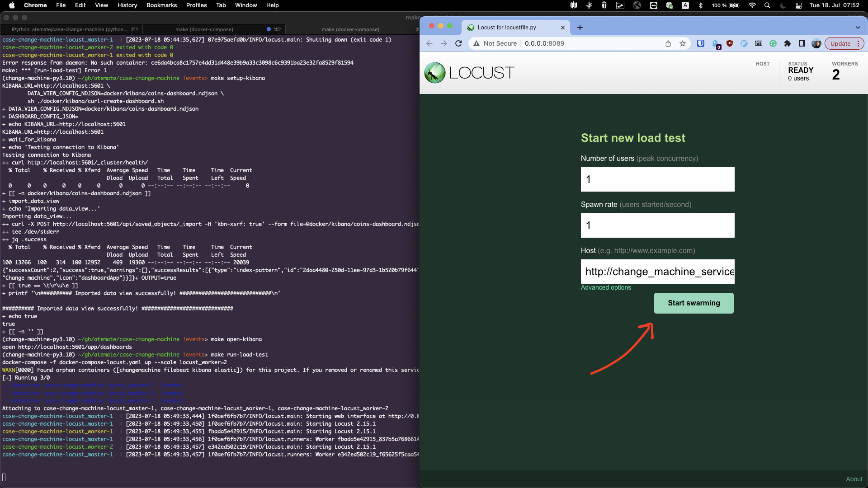Click the Spawn rate input field

click(x=658, y=225)
